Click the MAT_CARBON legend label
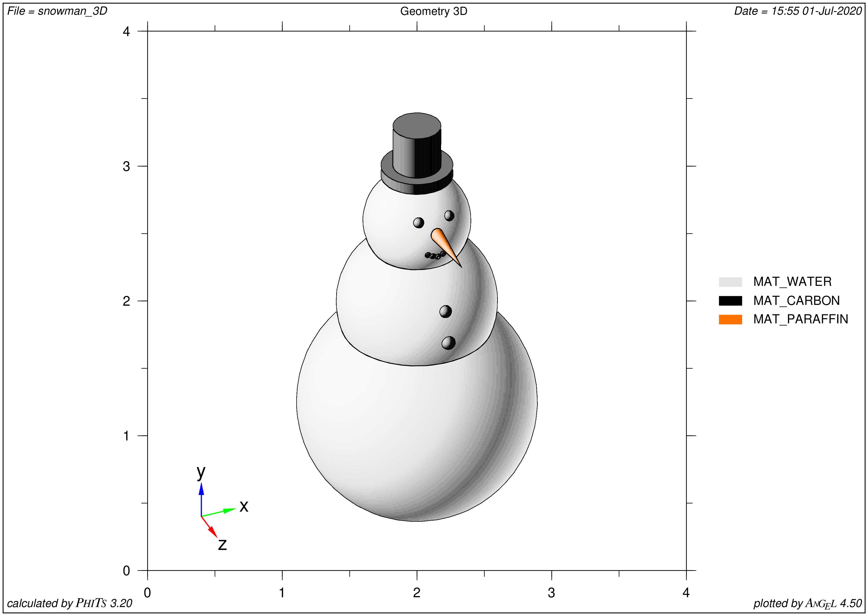Viewport: 868px width, 616px height. coord(796,301)
